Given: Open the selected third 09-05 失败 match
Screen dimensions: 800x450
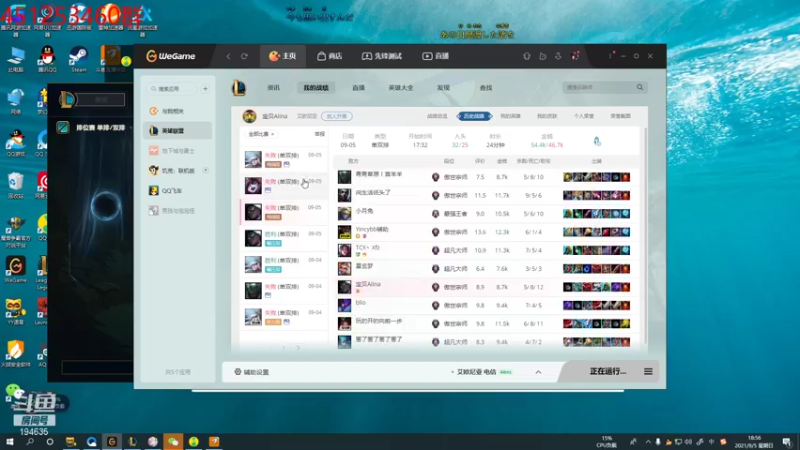Looking at the screenshot, I should pyautogui.click(x=284, y=212).
